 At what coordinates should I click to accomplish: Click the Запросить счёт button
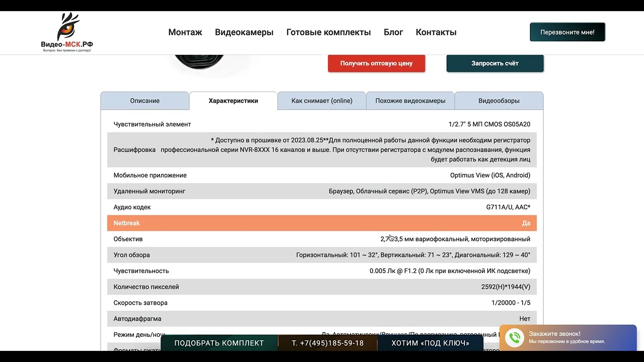[x=495, y=63]
